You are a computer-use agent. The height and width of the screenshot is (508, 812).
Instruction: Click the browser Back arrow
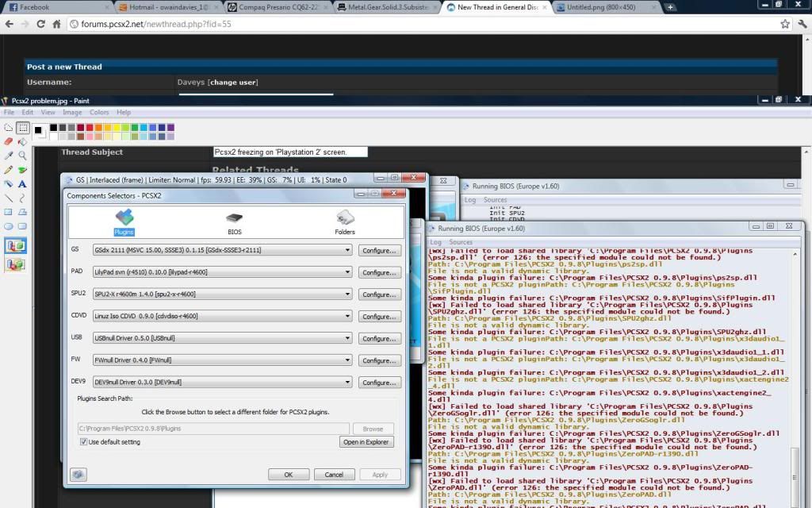point(9,25)
